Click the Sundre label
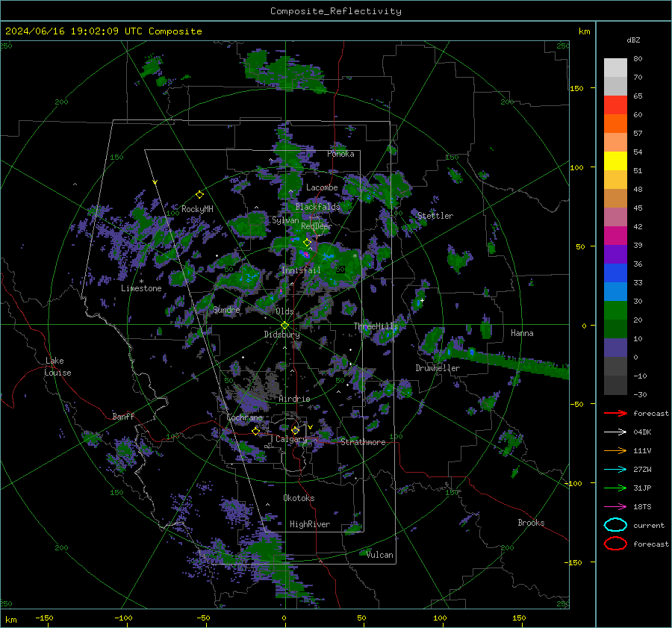The image size is (672, 628). 226,309
